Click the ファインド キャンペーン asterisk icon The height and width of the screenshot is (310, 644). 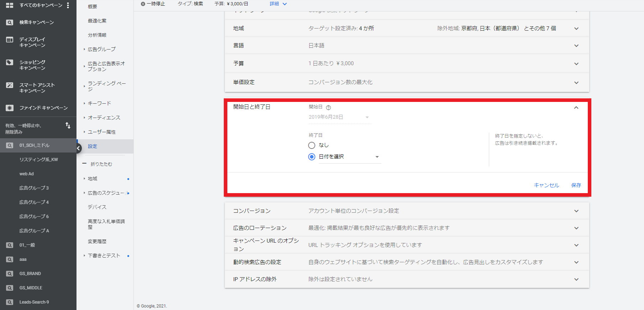(10, 108)
